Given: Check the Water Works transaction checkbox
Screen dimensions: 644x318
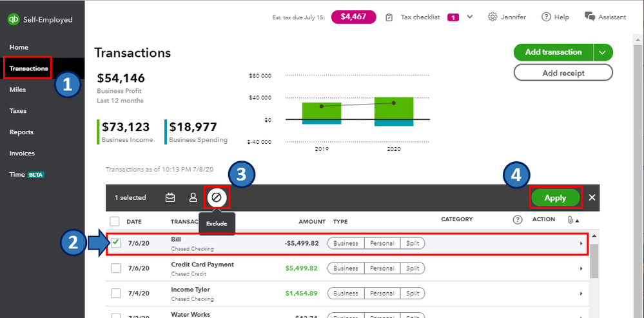Looking at the screenshot, I should click(116, 316).
